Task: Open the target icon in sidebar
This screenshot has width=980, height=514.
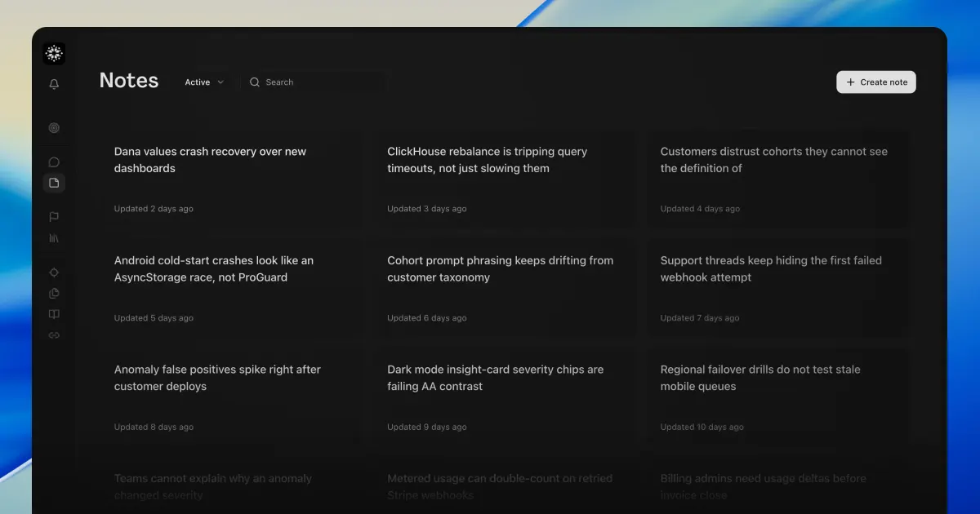Action: (x=54, y=128)
